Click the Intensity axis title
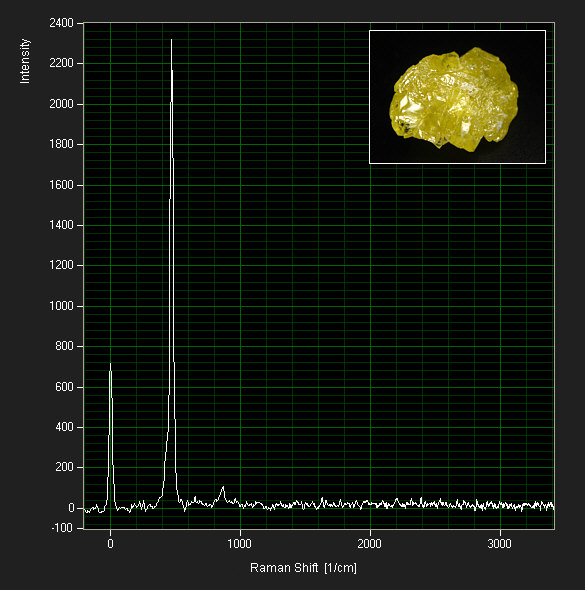Viewport: 585px width, 590px height. pyautogui.click(x=25, y=61)
